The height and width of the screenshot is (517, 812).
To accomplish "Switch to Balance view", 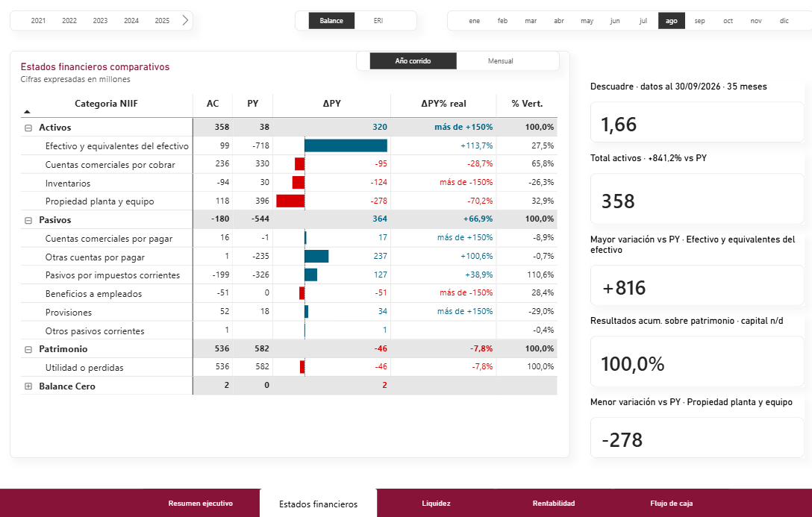I will point(331,21).
